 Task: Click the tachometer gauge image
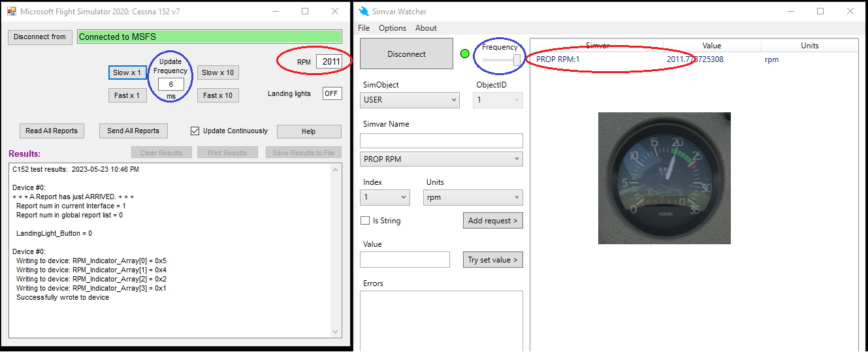tap(664, 178)
